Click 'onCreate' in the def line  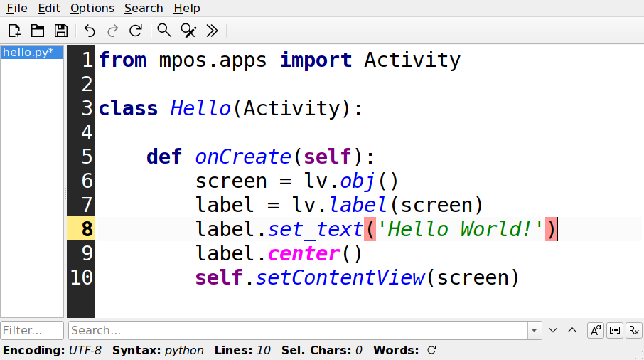(x=243, y=157)
